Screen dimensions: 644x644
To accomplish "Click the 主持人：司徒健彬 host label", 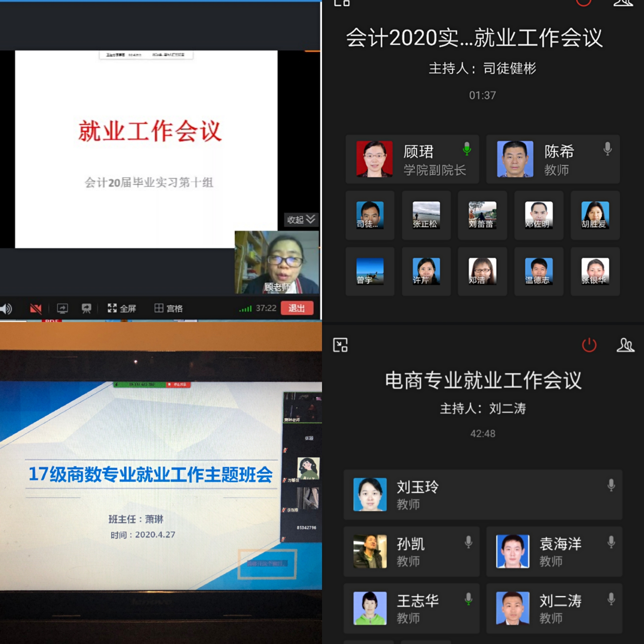I will click(482, 68).
